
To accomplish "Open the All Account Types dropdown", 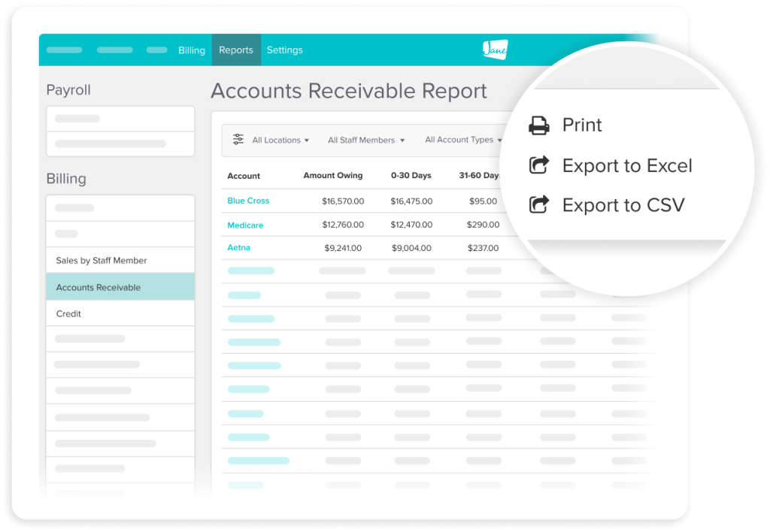I will [x=462, y=140].
